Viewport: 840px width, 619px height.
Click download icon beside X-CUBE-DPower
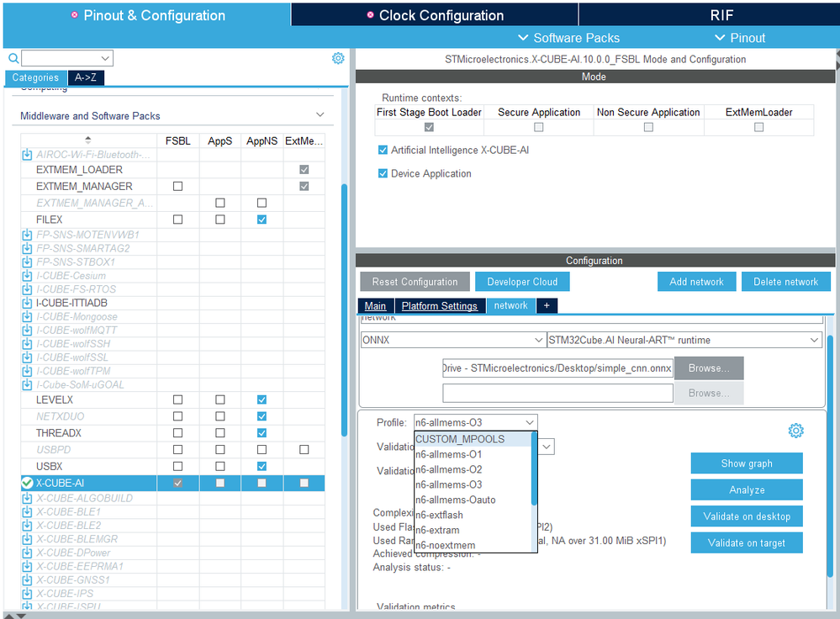[27, 553]
